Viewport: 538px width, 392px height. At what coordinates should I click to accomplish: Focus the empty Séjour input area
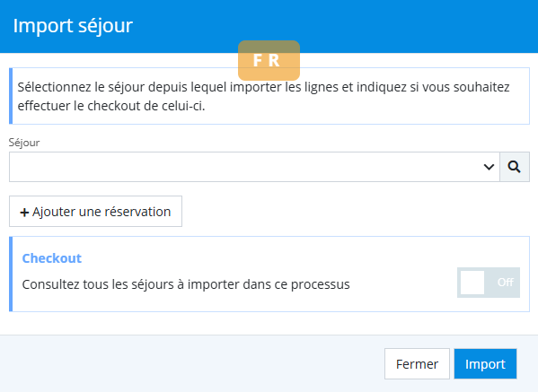243,167
